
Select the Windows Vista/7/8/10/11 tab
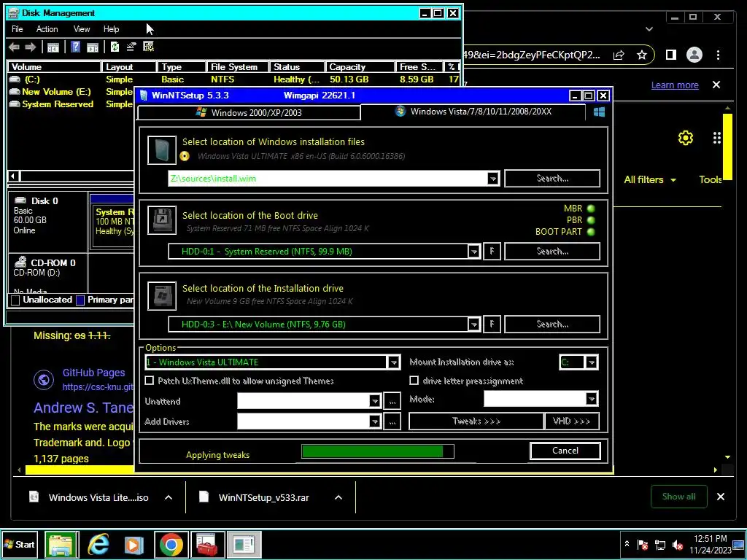(x=473, y=112)
